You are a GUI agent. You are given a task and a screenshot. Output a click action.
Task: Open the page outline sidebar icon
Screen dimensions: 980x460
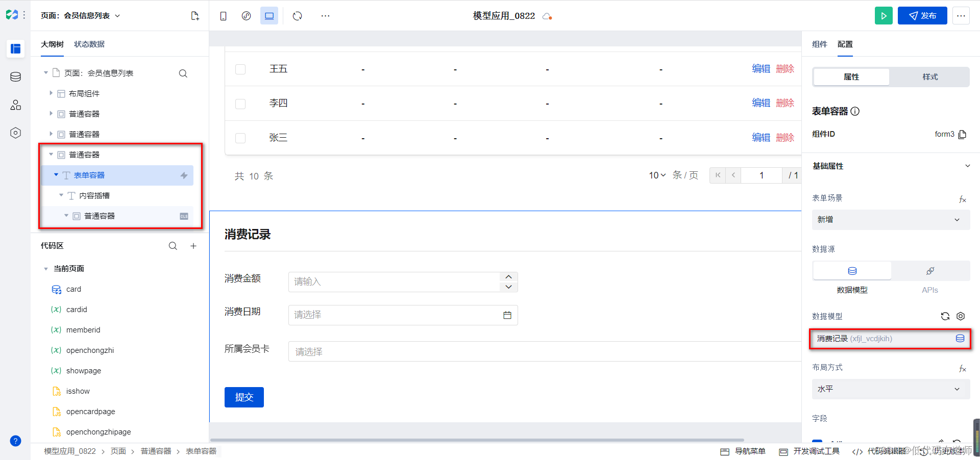point(15,48)
